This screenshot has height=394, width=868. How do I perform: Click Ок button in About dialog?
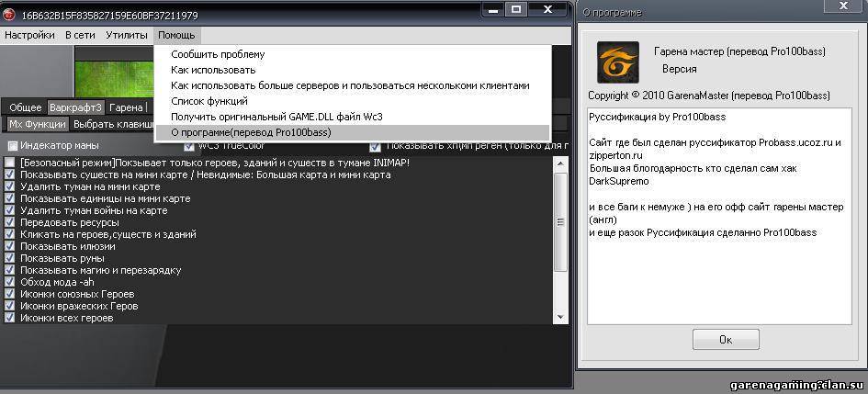(726, 339)
